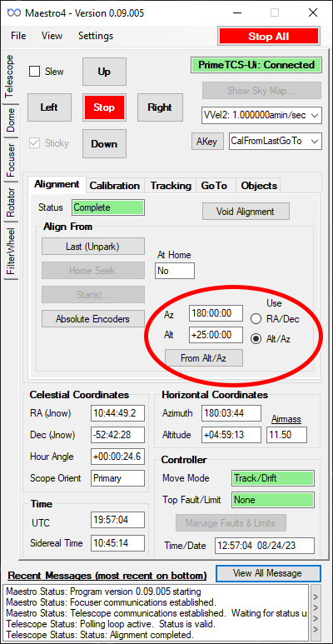The image size is (333, 644).
Task: Click the Home Seek button
Action: pyautogui.click(x=93, y=271)
